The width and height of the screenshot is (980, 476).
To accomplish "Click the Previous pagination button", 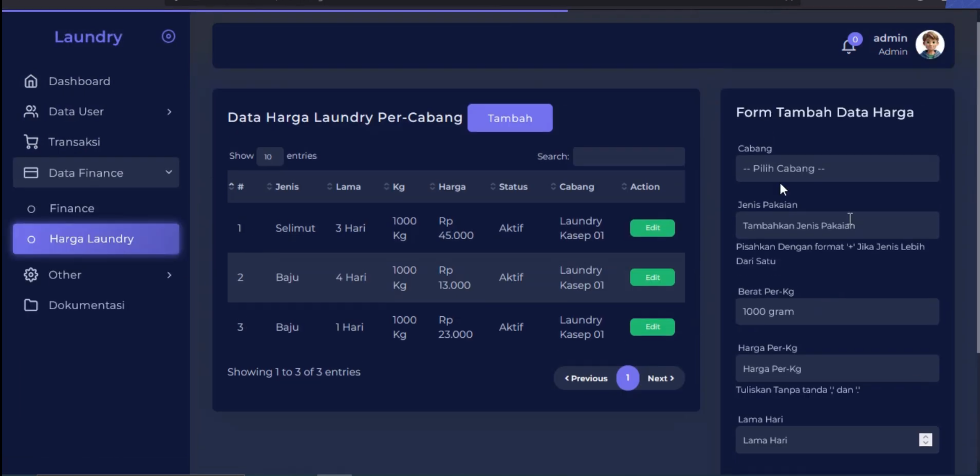I will [x=586, y=378].
